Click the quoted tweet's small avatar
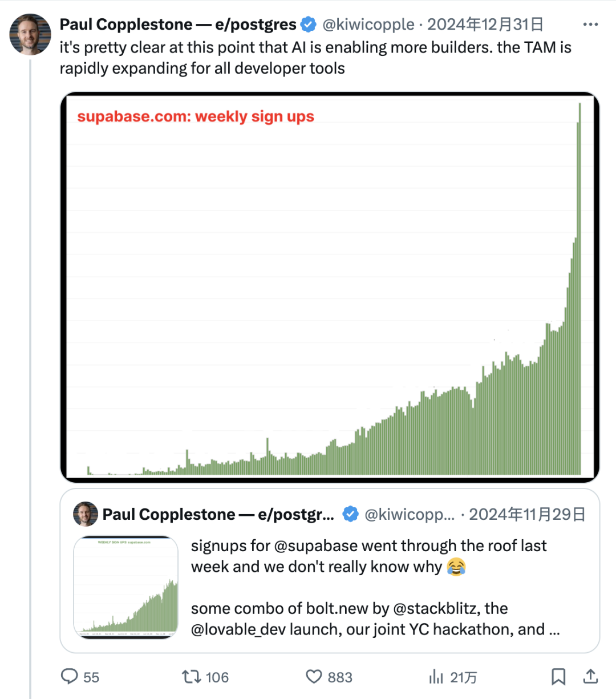 tap(86, 514)
